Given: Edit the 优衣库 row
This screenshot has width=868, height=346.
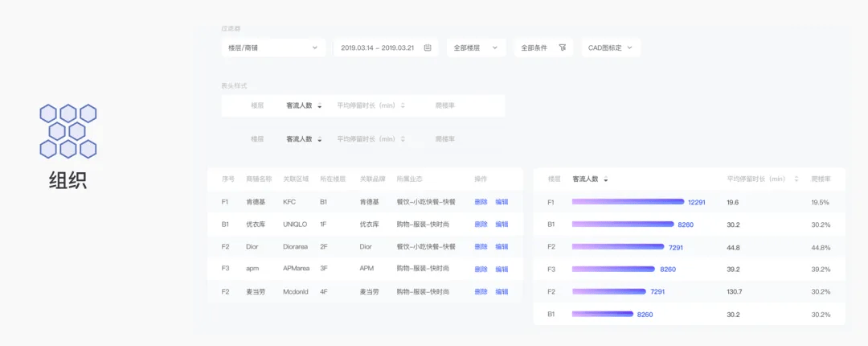Looking at the screenshot, I should point(502,224).
